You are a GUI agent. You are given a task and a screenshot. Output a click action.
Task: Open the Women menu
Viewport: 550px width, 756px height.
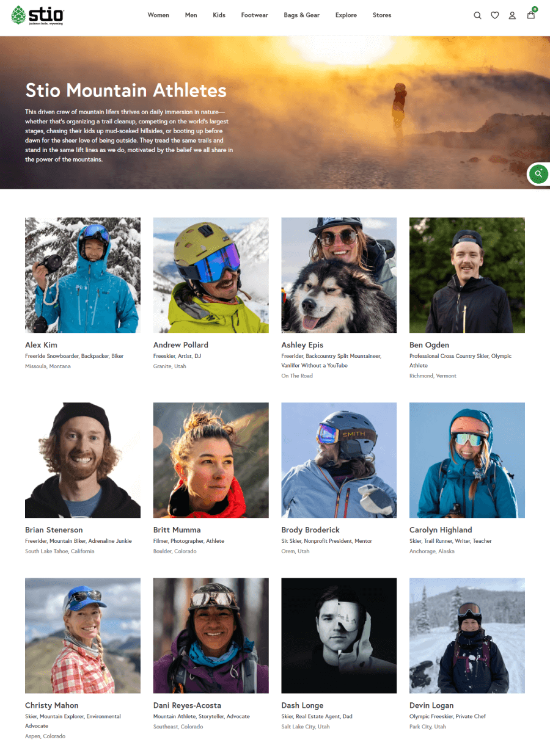[158, 15]
